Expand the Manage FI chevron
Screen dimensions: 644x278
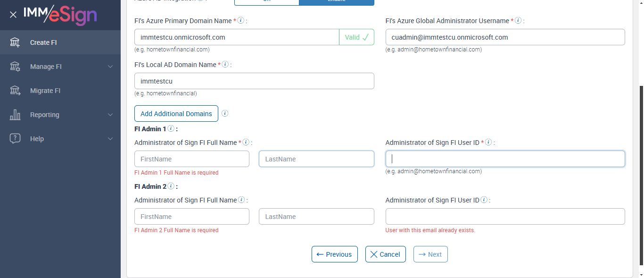coord(110,67)
